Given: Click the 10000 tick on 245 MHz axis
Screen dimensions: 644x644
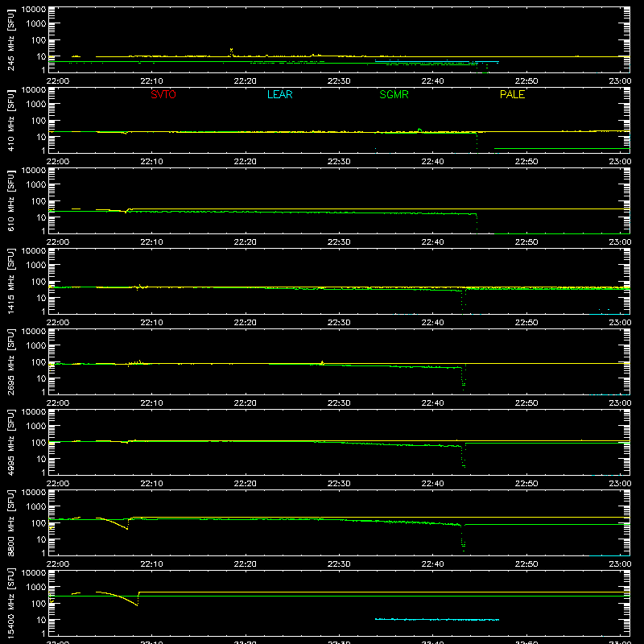Looking at the screenshot, I should click(x=34, y=10).
